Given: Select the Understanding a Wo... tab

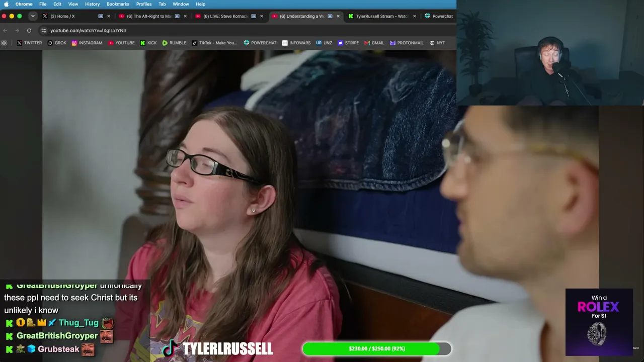Looking at the screenshot, I should coord(306,16).
